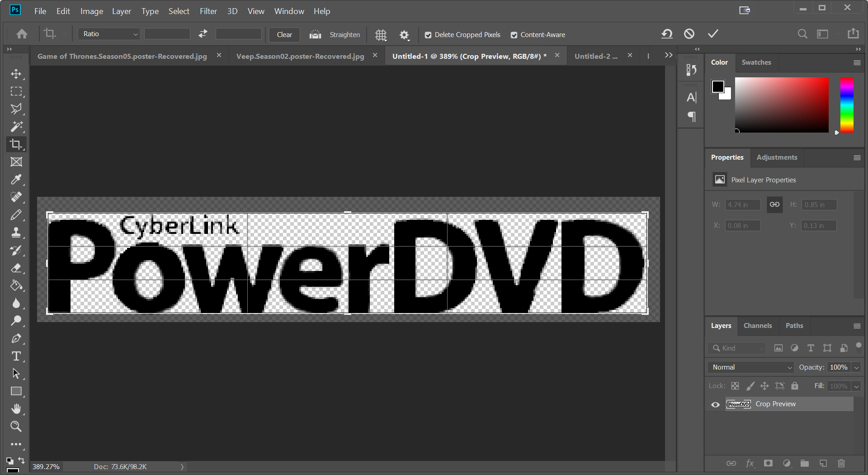Click the crop width ratio field

pos(167,34)
